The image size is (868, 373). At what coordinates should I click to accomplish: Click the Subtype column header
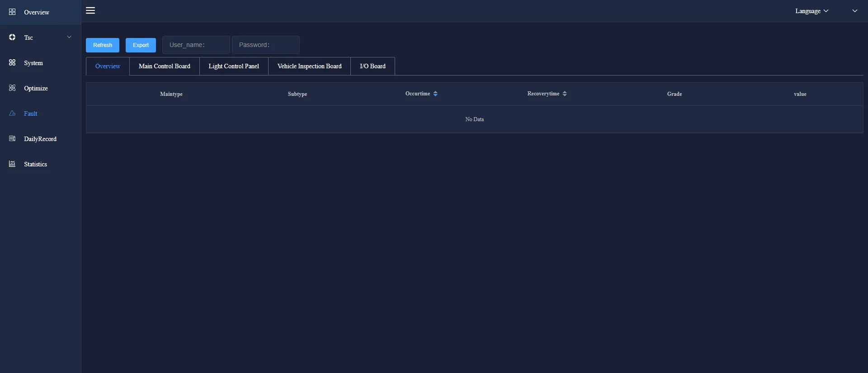click(x=297, y=94)
